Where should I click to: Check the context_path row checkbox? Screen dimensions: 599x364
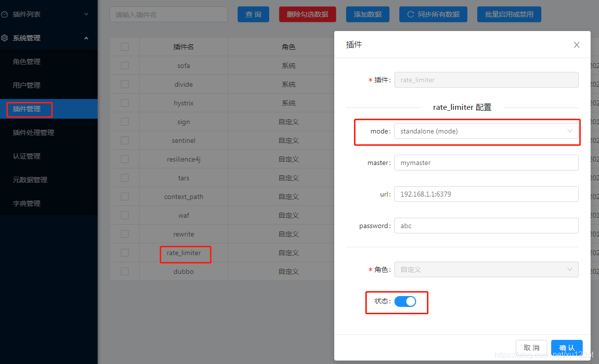click(125, 197)
